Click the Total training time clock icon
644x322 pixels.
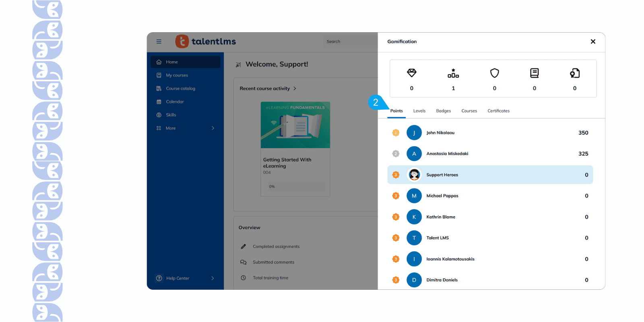[243, 278]
